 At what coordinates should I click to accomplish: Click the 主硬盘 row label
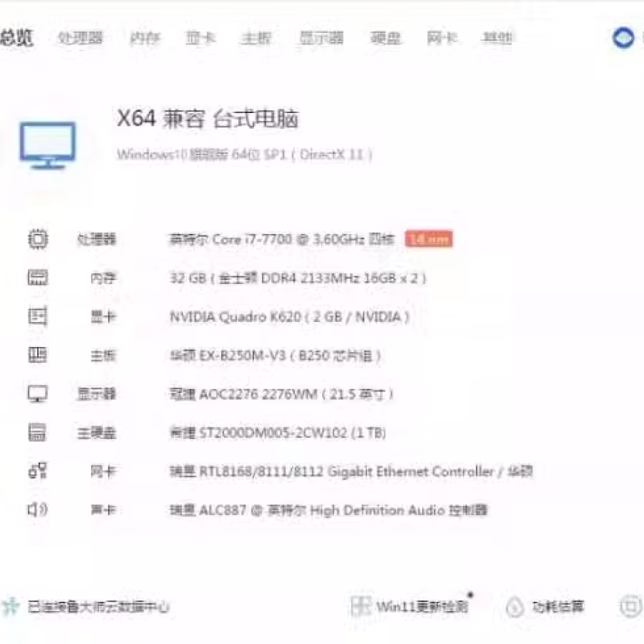click(97, 432)
